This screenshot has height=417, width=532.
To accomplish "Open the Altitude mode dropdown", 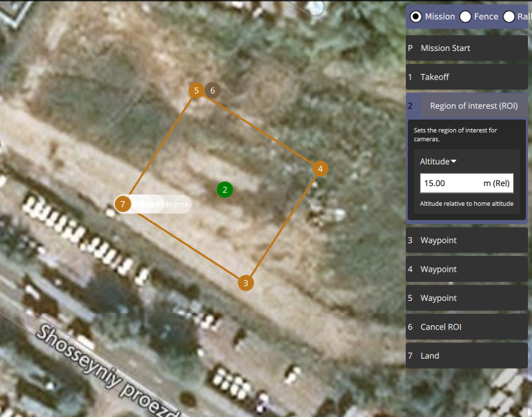I will 438,162.
